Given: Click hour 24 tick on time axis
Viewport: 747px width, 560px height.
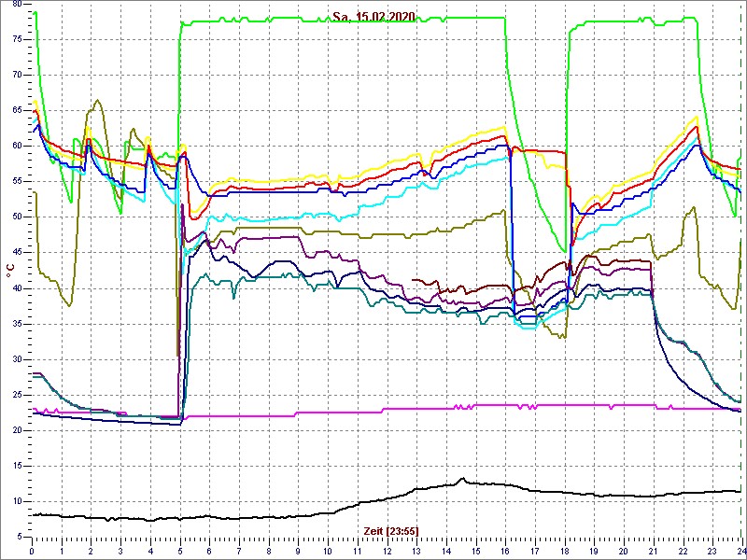Looking at the screenshot, I should pos(740,551).
